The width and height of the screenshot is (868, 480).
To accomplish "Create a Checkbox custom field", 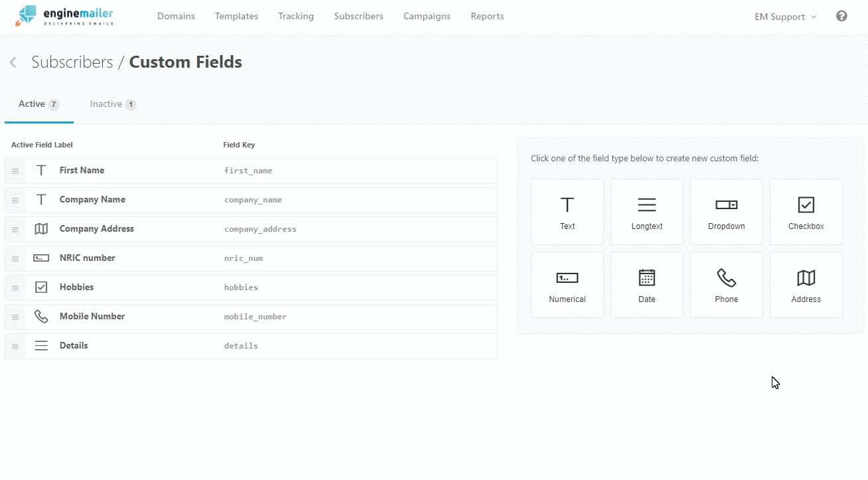I will (806, 212).
